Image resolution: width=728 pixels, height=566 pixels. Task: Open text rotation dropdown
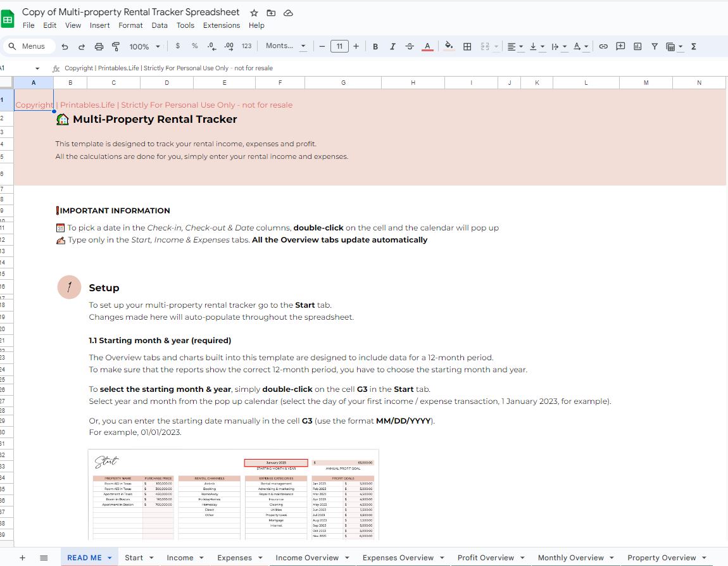click(581, 46)
